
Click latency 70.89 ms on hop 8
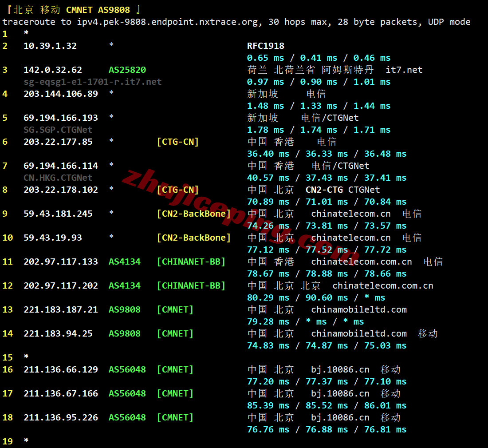tap(268, 202)
